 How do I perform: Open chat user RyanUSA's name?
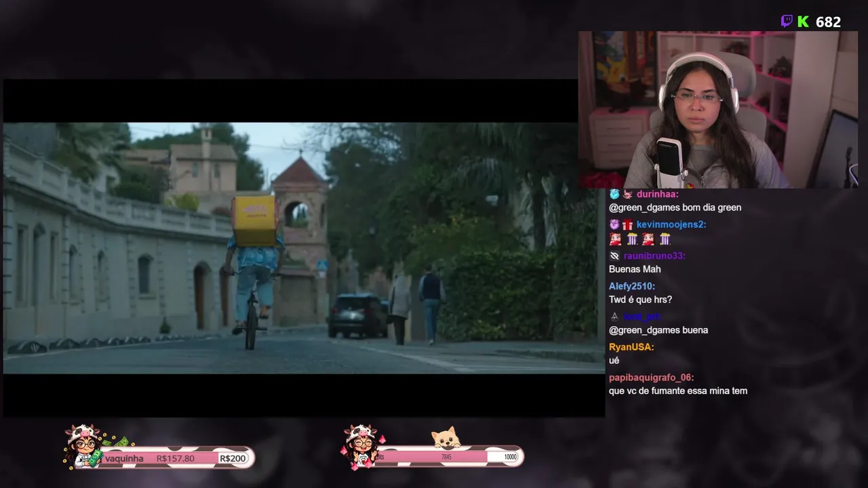pyautogui.click(x=631, y=347)
